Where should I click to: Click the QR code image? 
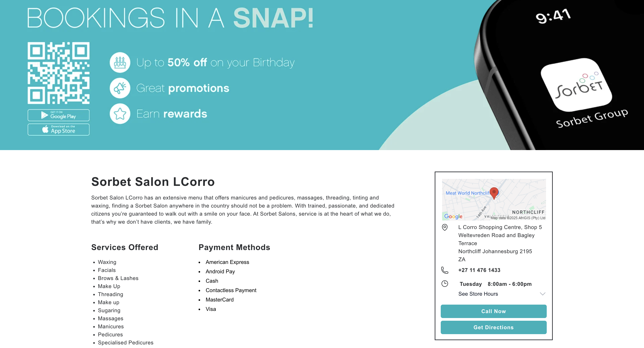coord(59,73)
